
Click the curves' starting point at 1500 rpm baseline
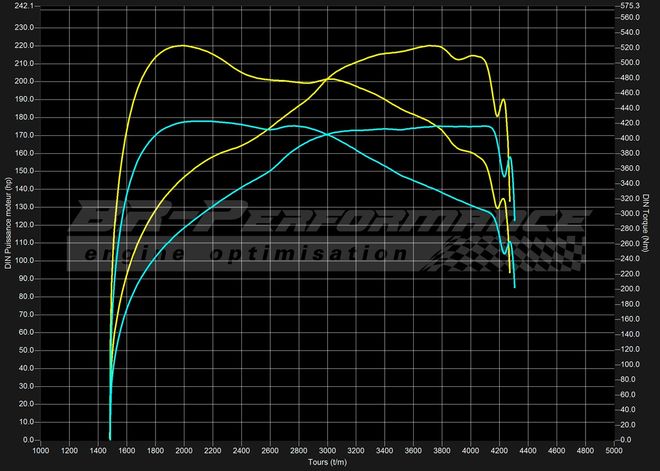tap(110, 438)
